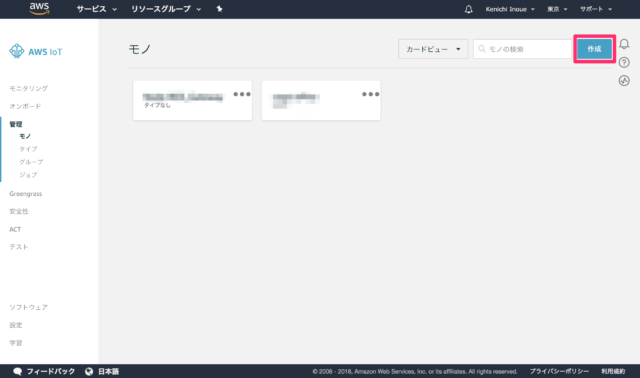Open the 東京 region selector
Image resolution: width=640 pixels, height=378 pixels.
(557, 9)
